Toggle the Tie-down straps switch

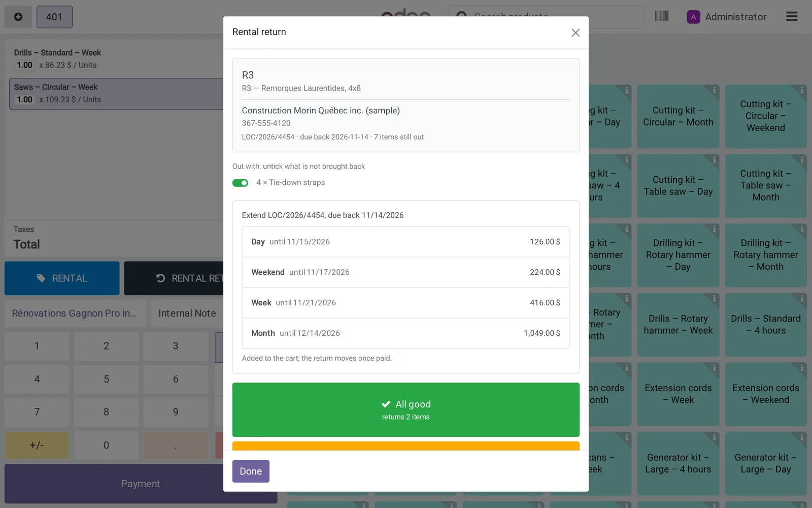tap(240, 183)
